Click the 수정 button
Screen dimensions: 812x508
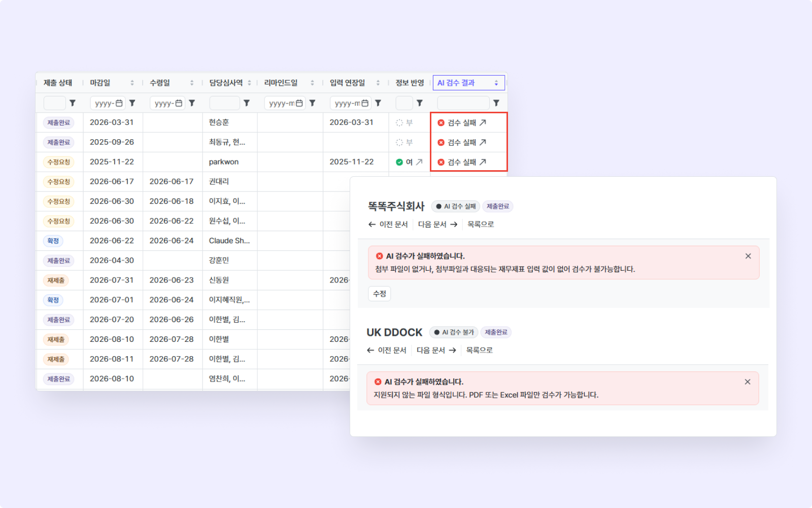pyautogui.click(x=380, y=294)
